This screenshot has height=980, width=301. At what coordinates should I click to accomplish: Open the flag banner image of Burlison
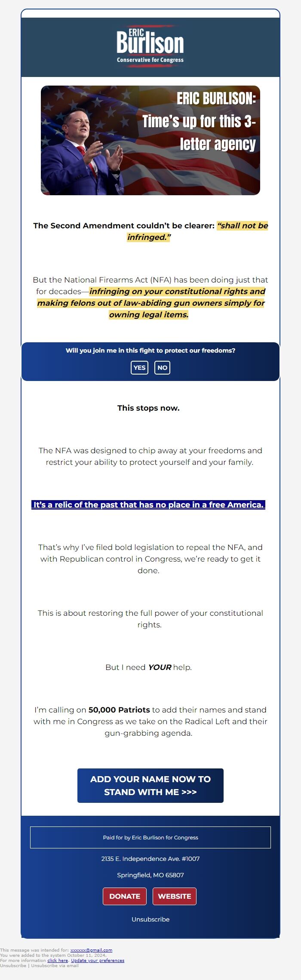pos(150,140)
